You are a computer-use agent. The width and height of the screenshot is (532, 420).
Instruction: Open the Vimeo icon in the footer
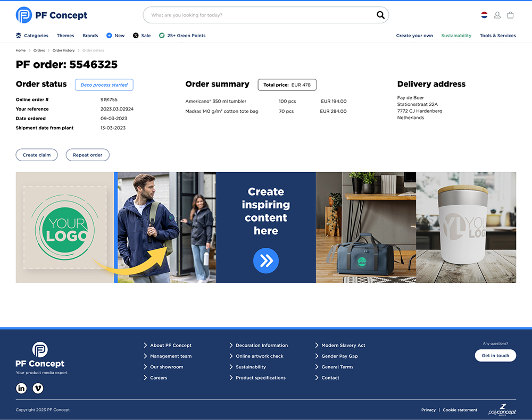point(38,388)
